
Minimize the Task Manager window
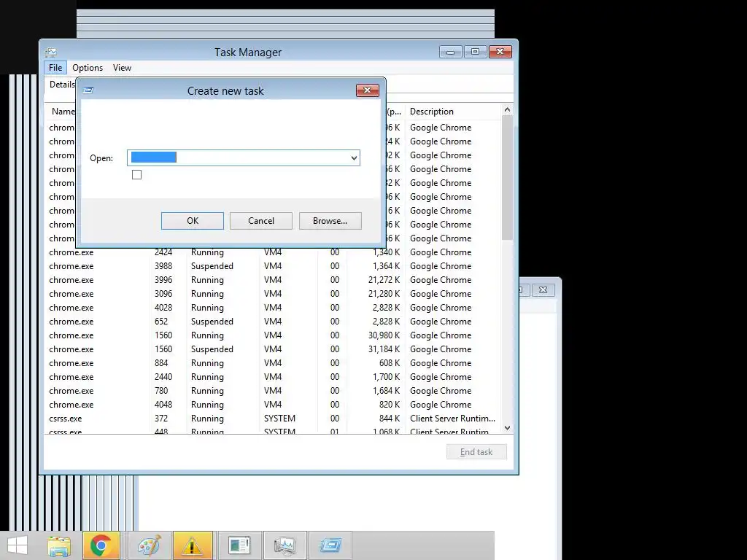(451, 52)
